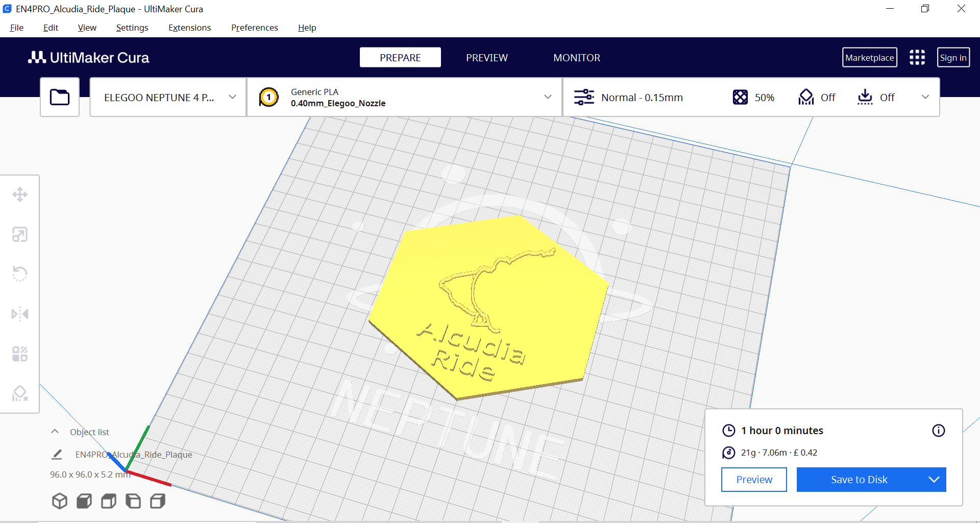Viewport: 980px width, 523px height.
Task: Switch to top view cube
Action: pos(109,501)
